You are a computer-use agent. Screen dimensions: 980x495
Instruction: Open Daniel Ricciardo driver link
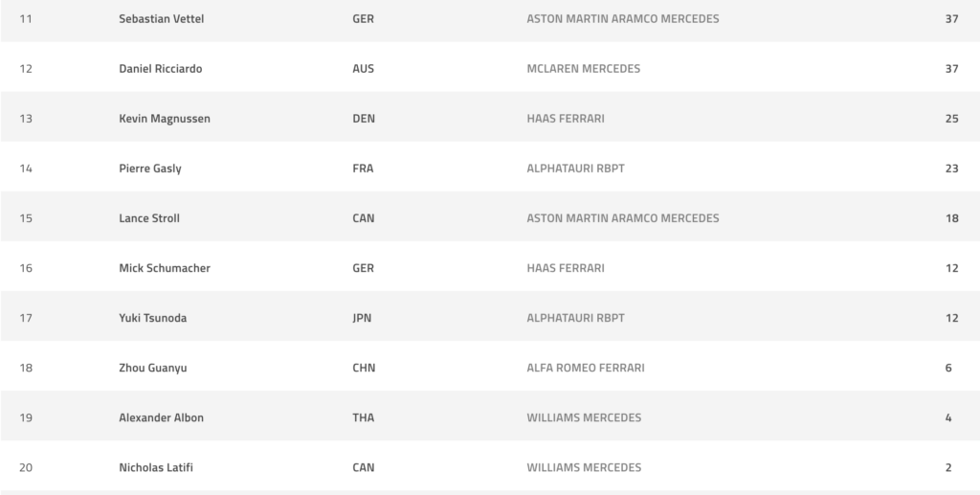[161, 69]
